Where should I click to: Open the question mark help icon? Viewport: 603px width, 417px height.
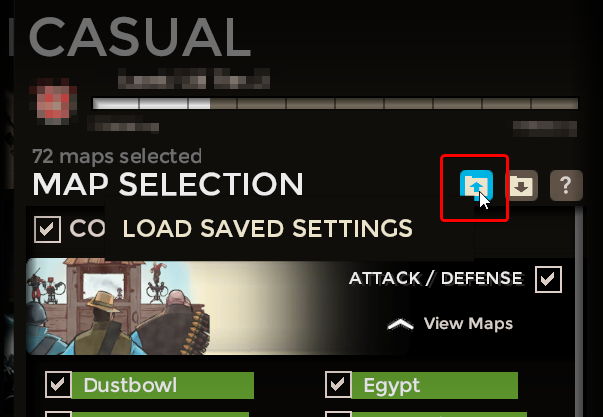566,185
